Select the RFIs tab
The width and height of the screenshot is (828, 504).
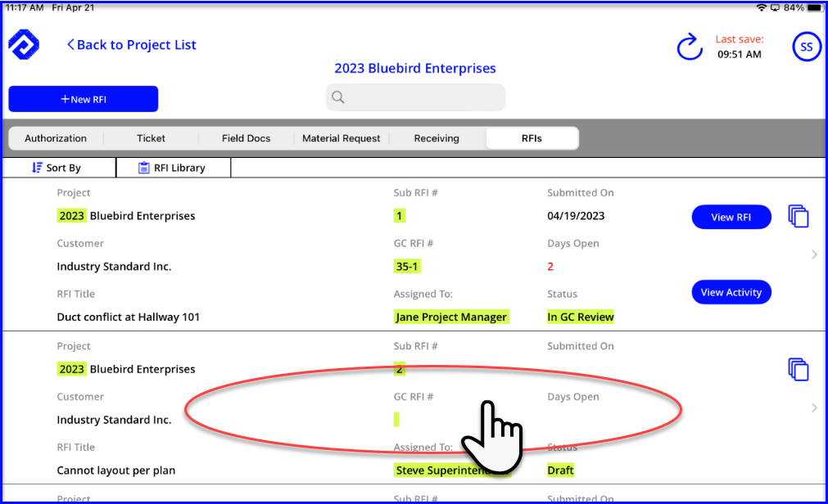(x=532, y=138)
